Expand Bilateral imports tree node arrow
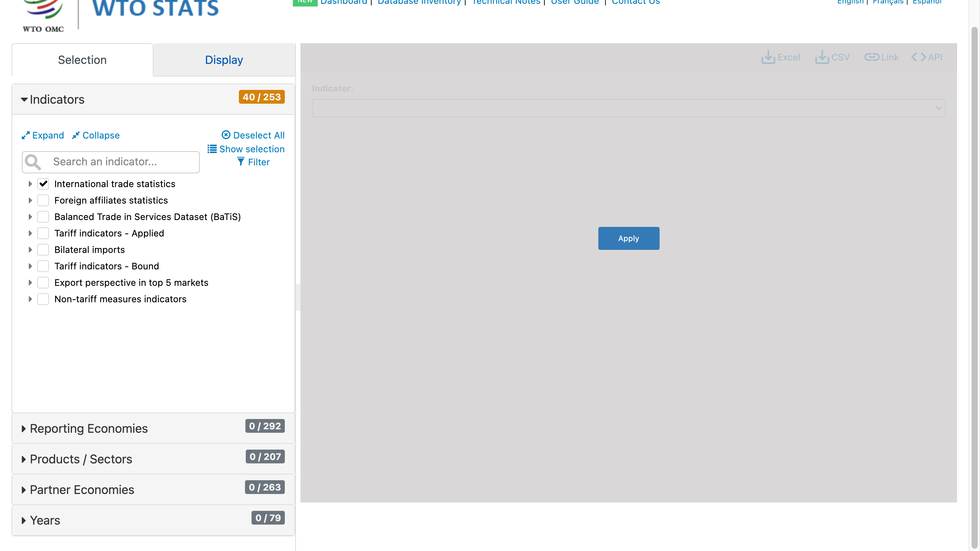Viewport: 980px width, 551px height. pos(30,250)
